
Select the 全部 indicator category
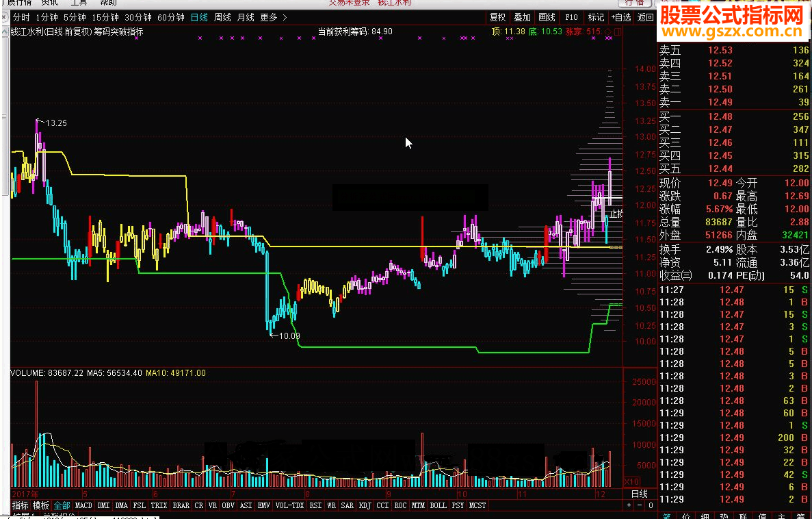click(x=62, y=505)
